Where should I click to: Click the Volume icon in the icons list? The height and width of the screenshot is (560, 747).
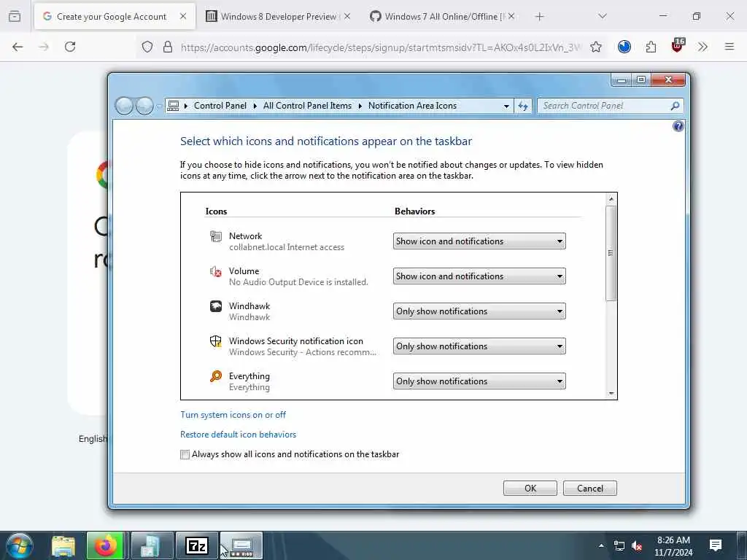tap(216, 271)
